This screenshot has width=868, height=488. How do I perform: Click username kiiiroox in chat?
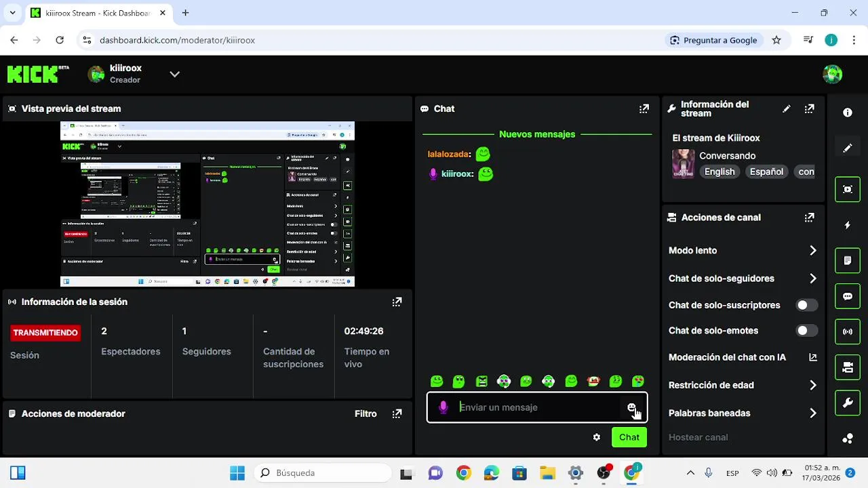click(x=456, y=174)
